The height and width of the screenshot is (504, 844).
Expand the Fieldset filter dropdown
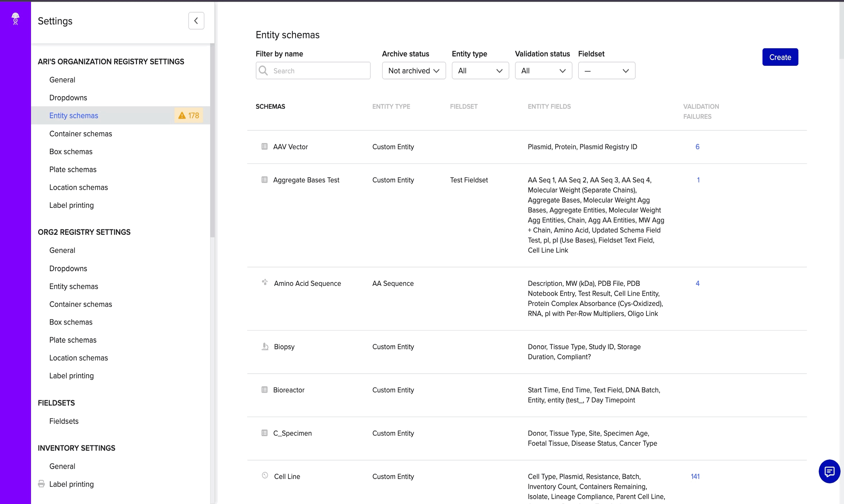[606, 71]
